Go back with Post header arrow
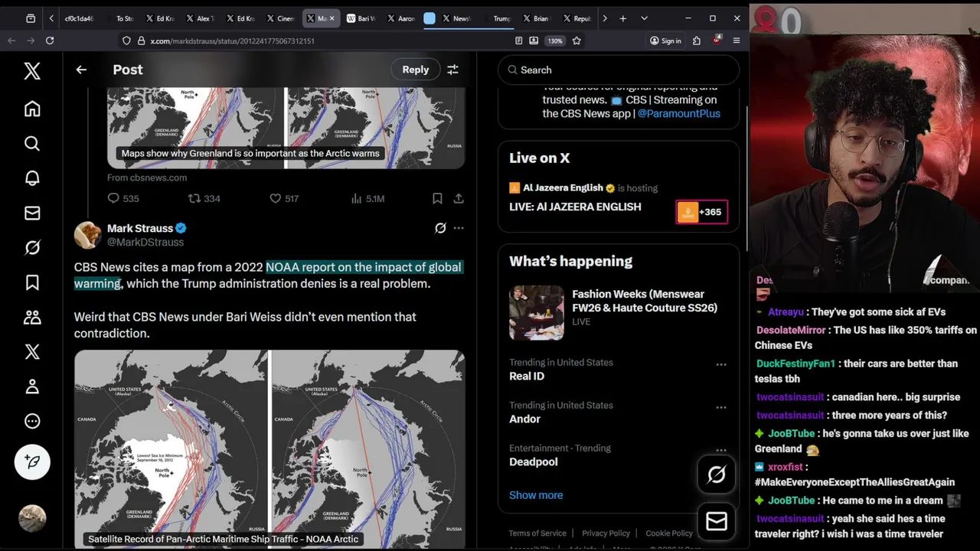 pos(81,70)
